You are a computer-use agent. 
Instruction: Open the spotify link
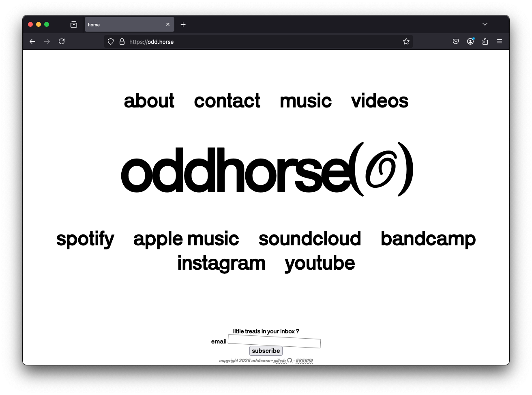(x=85, y=239)
